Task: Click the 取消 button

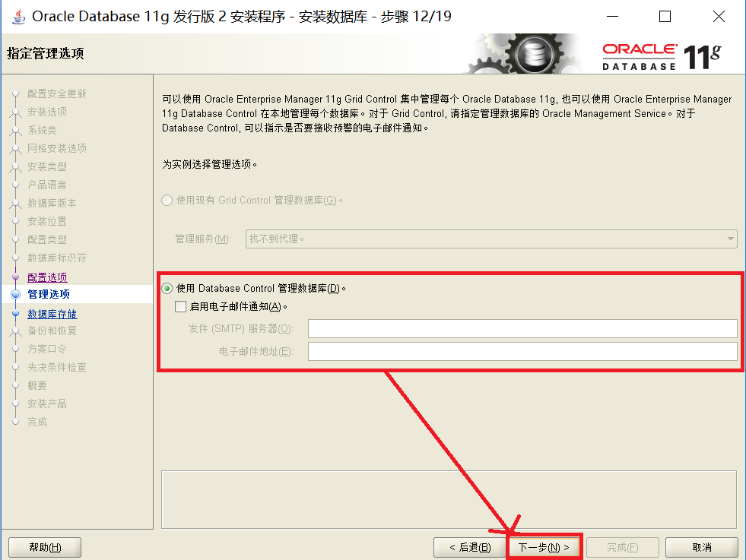Action: click(x=702, y=547)
